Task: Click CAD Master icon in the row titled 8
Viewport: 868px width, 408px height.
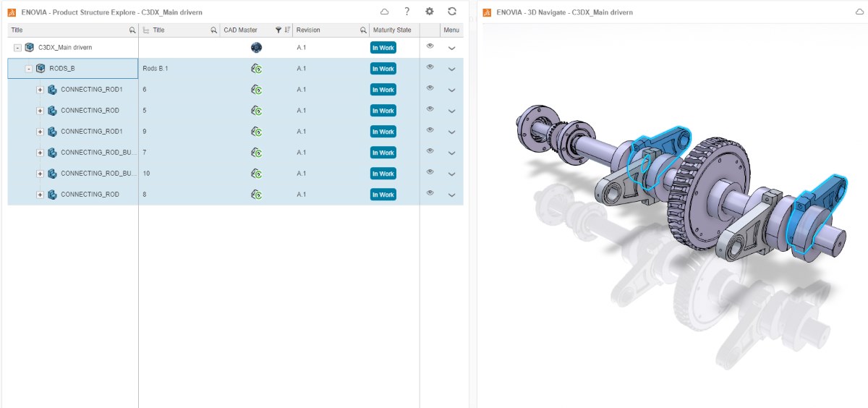Action: coord(256,195)
